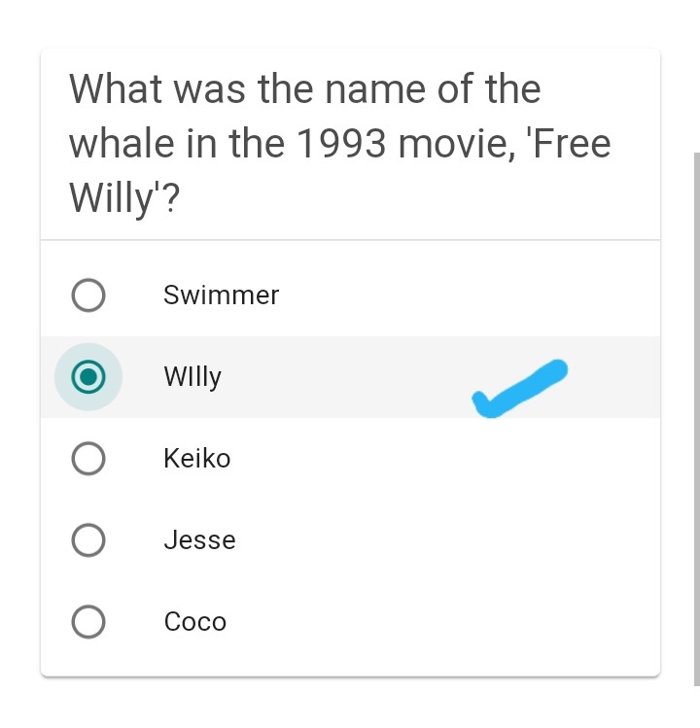
Task: Click "Willy'?" at the question's end
Action: (x=125, y=199)
